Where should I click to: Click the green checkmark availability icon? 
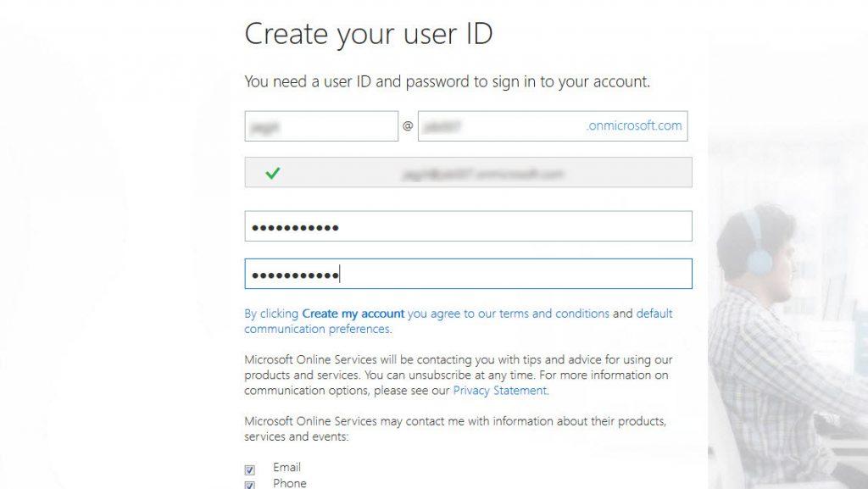(x=273, y=172)
